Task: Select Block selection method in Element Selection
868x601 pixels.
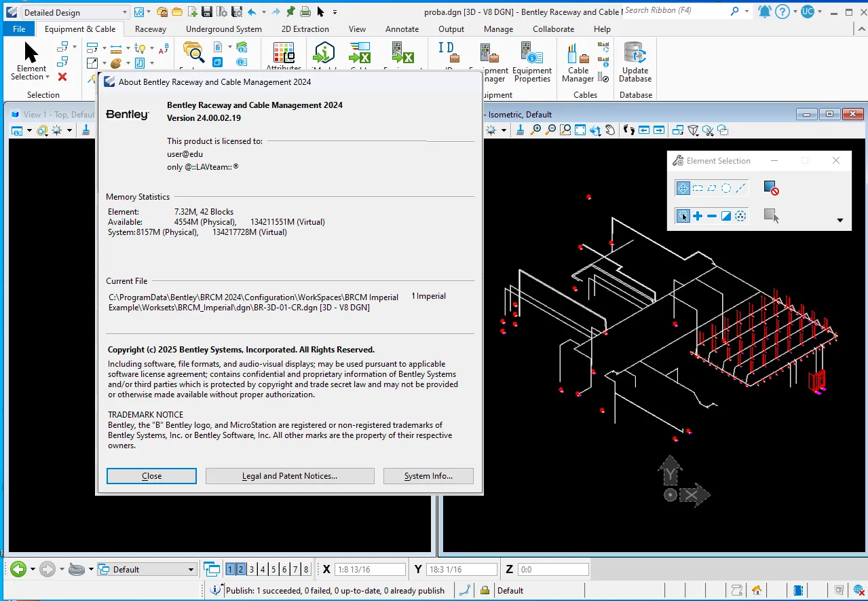Action: pyautogui.click(x=698, y=188)
